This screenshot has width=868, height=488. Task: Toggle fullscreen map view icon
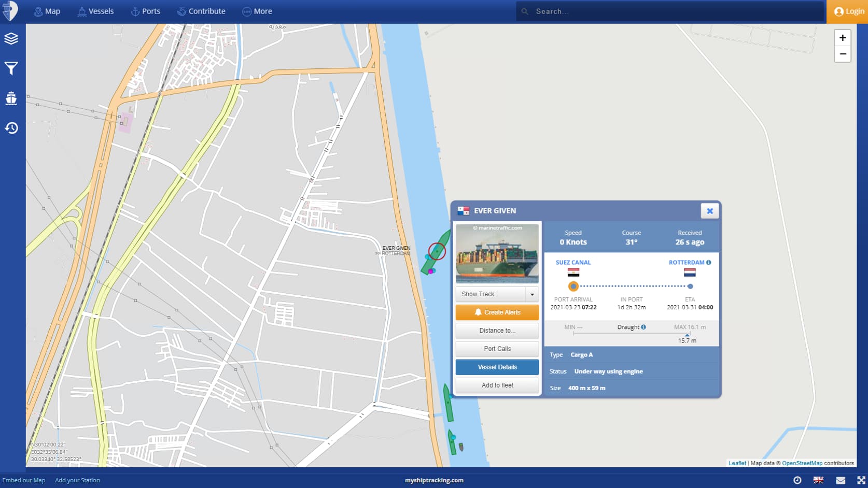[861, 480]
